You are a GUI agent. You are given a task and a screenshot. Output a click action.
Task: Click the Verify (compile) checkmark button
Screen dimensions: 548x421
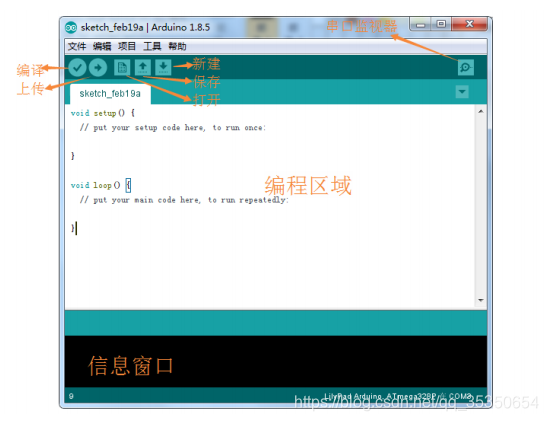pyautogui.click(x=77, y=67)
